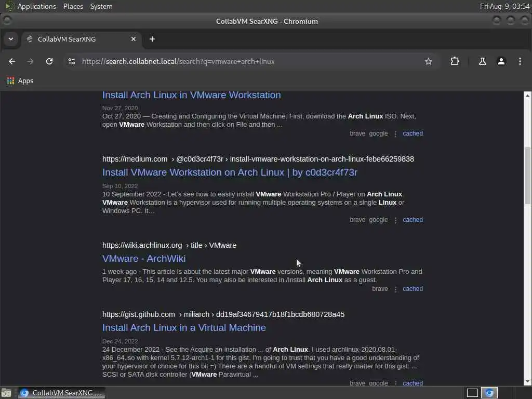Click the Dec 24, 2022 date text
Viewport: 532px width, 399px height.
pos(120,341)
